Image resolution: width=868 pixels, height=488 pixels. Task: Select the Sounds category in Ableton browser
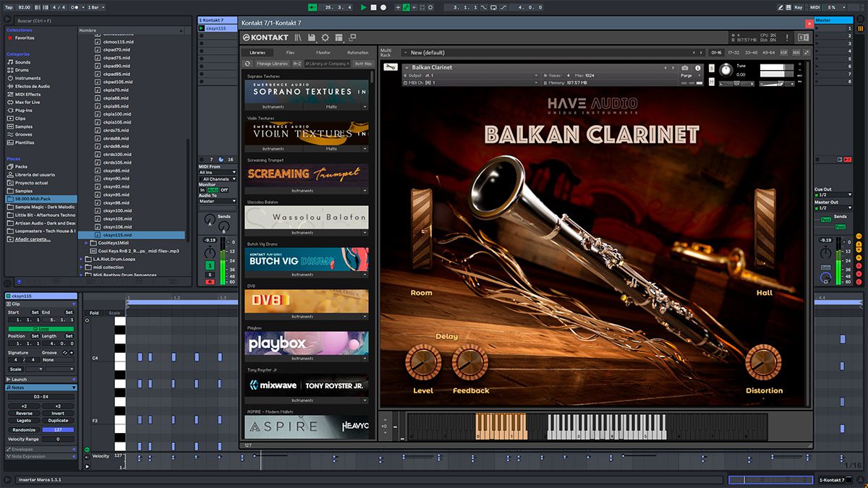coord(22,62)
